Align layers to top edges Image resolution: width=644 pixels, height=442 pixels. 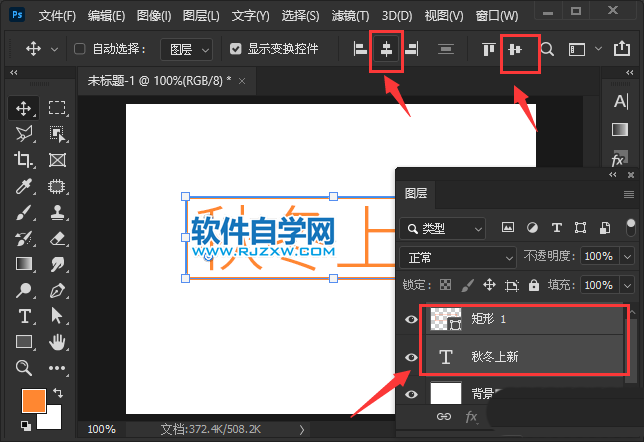[488, 49]
